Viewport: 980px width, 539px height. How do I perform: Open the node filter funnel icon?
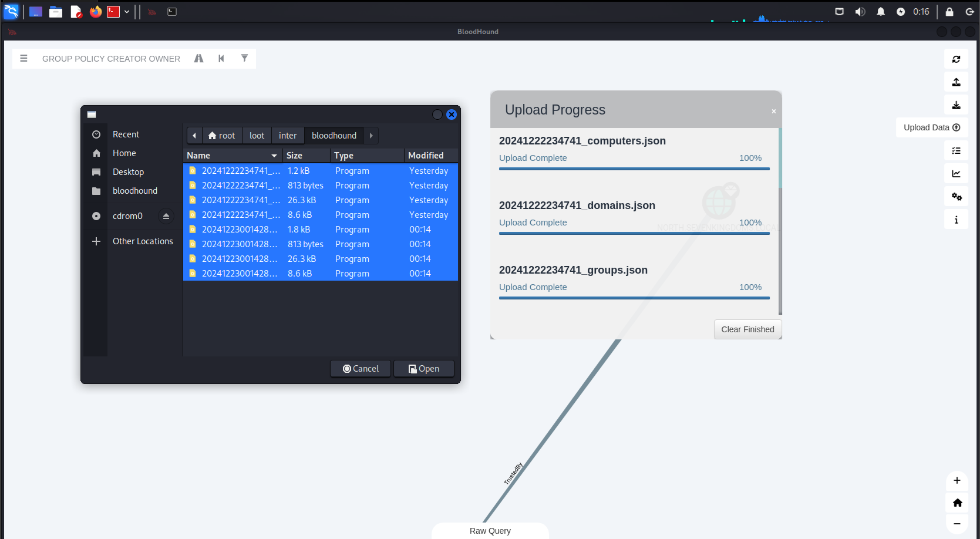click(x=244, y=58)
